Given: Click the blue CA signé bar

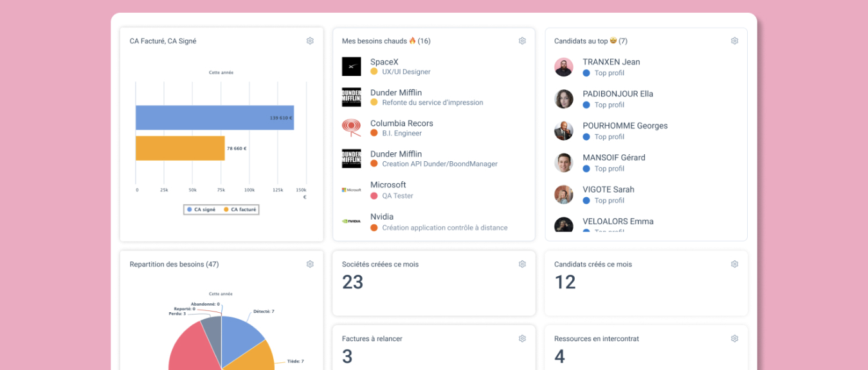Looking at the screenshot, I should (215, 118).
